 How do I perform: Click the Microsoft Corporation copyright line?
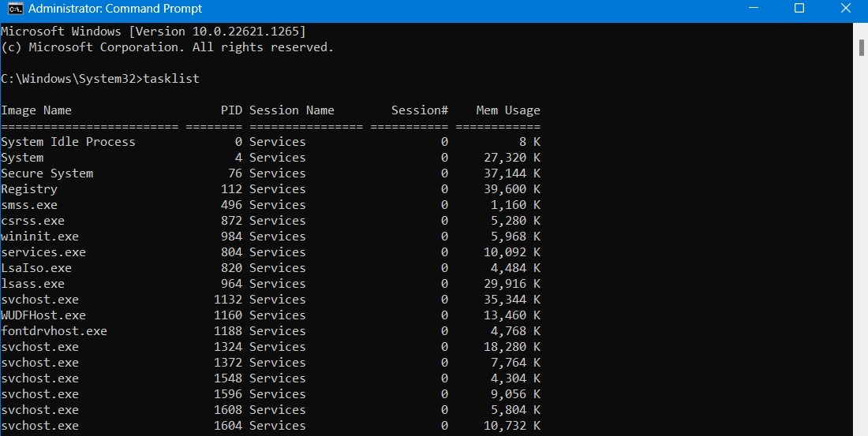(168, 47)
